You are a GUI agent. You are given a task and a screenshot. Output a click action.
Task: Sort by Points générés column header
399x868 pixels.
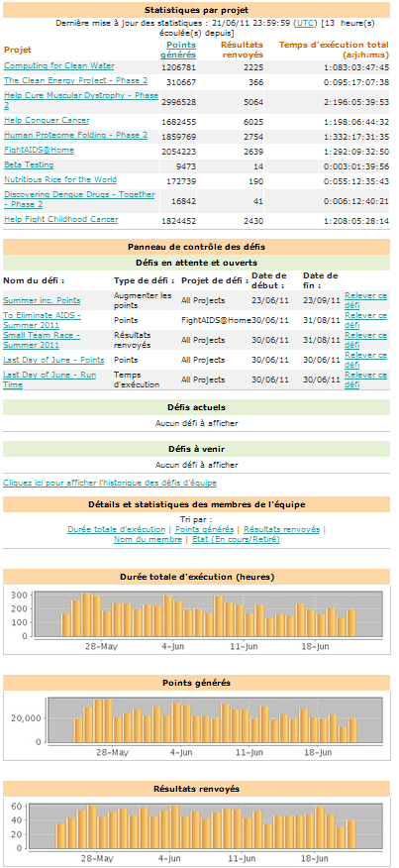click(178, 50)
